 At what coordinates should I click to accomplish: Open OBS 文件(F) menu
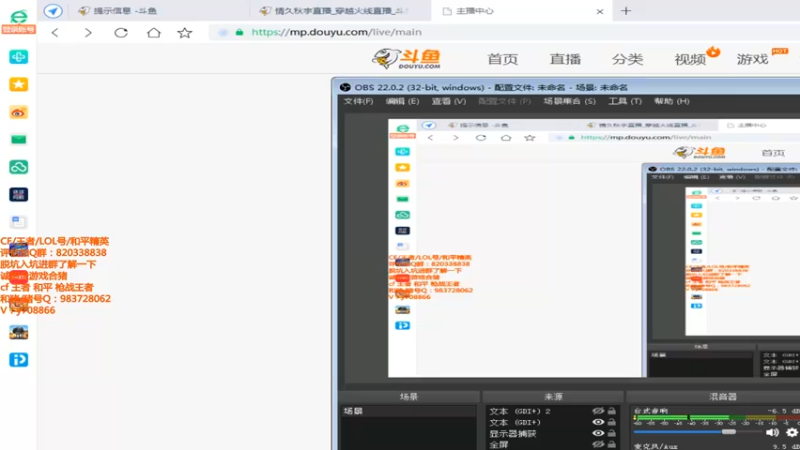(358, 101)
